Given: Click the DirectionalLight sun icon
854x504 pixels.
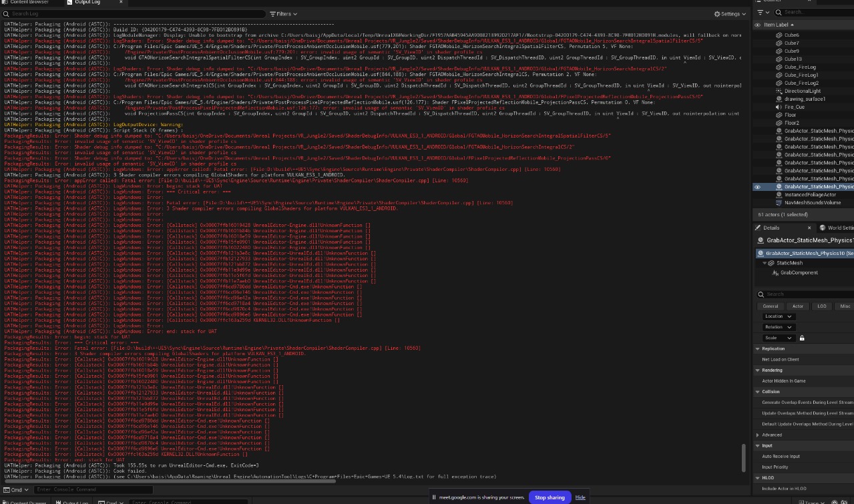Looking at the screenshot, I should coord(779,91).
